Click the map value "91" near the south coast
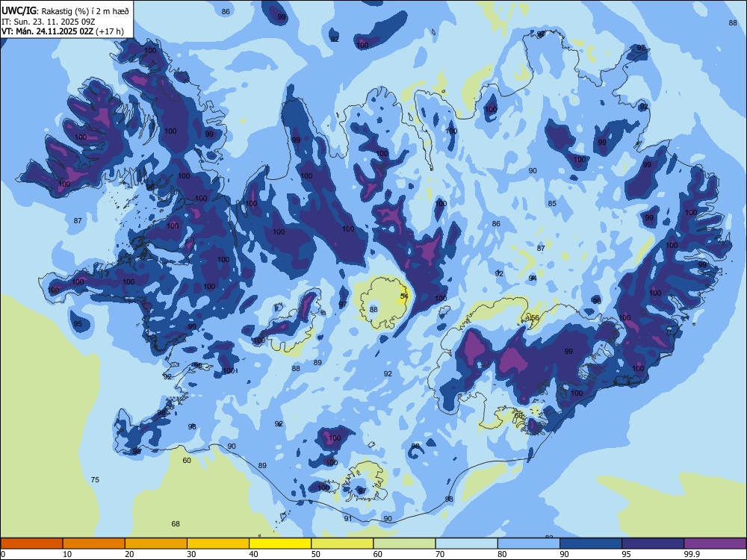 coord(348,519)
